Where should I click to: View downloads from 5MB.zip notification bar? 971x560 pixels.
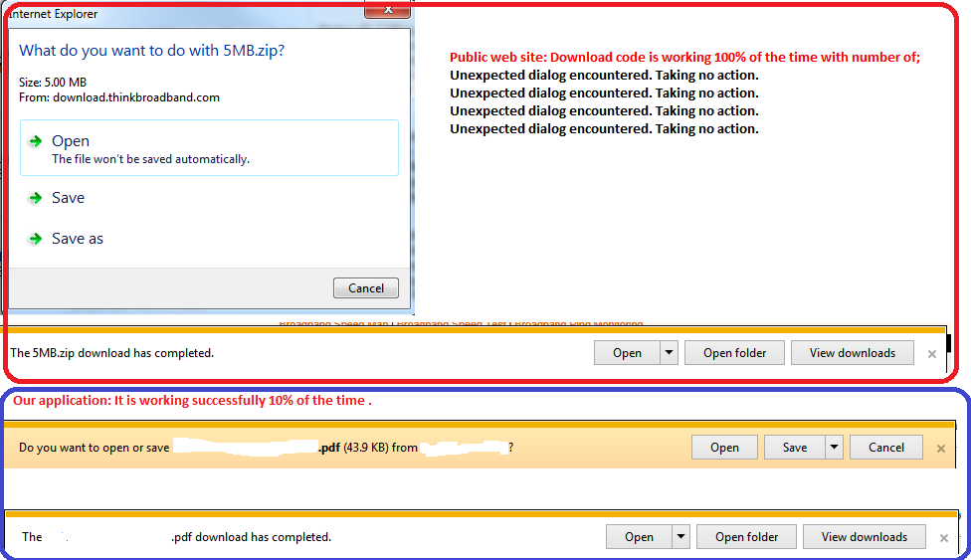[x=852, y=352]
